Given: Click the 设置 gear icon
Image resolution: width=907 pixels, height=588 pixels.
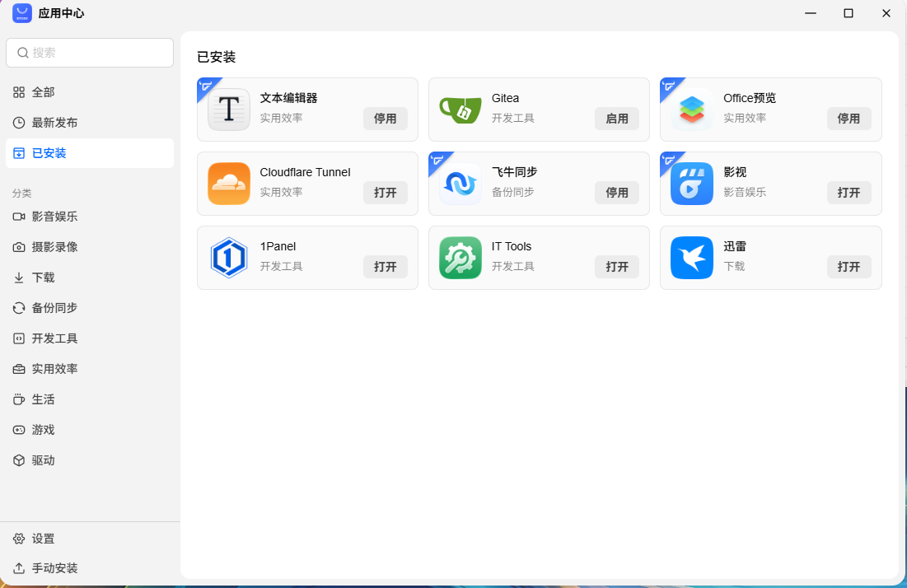Looking at the screenshot, I should click(19, 539).
